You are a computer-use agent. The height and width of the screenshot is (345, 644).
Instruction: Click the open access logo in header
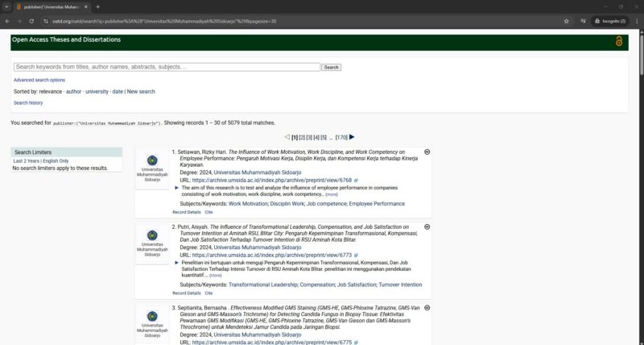click(x=618, y=41)
